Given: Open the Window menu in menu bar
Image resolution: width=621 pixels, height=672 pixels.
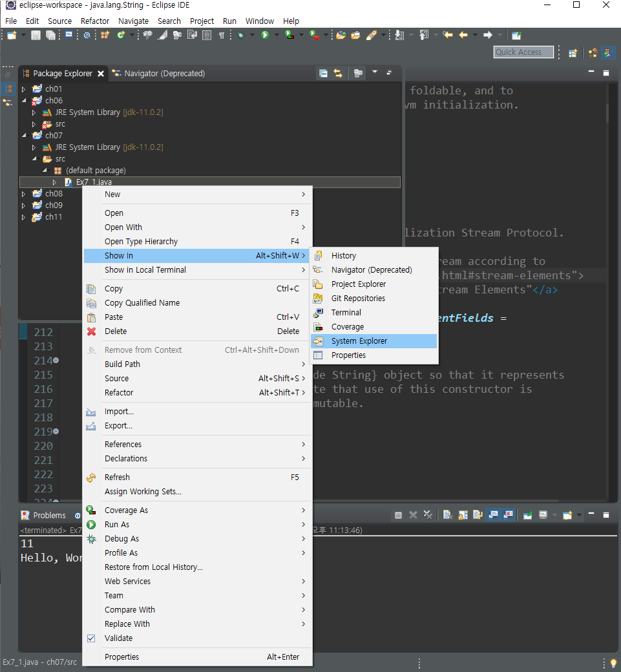Looking at the screenshot, I should pyautogui.click(x=259, y=21).
